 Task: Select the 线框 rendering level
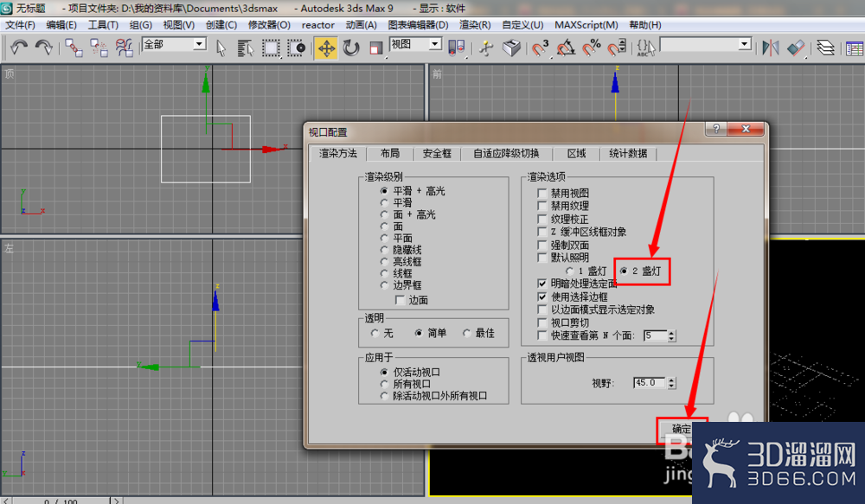coord(397,273)
